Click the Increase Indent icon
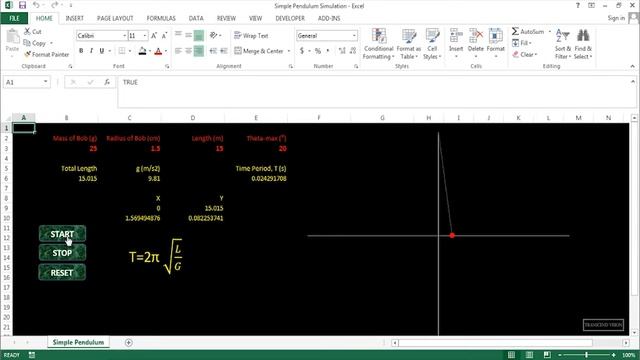Viewport: 640px width, 360px height. coord(224,51)
